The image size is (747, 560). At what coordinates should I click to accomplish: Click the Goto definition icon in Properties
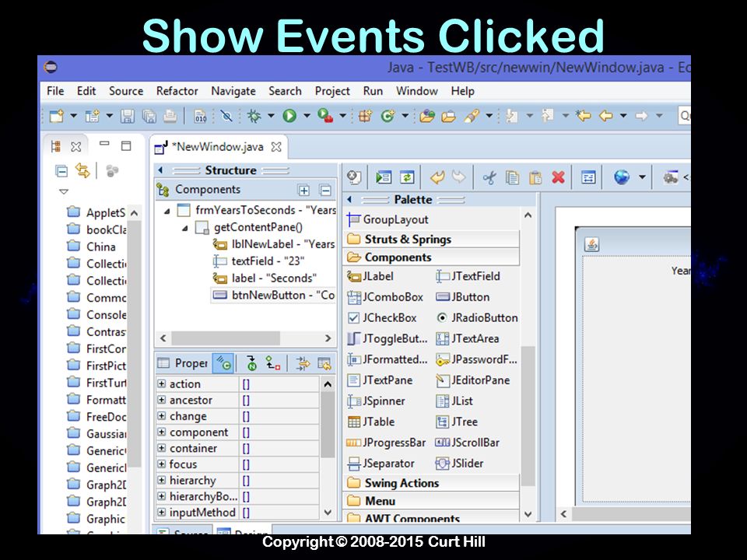[x=251, y=363]
